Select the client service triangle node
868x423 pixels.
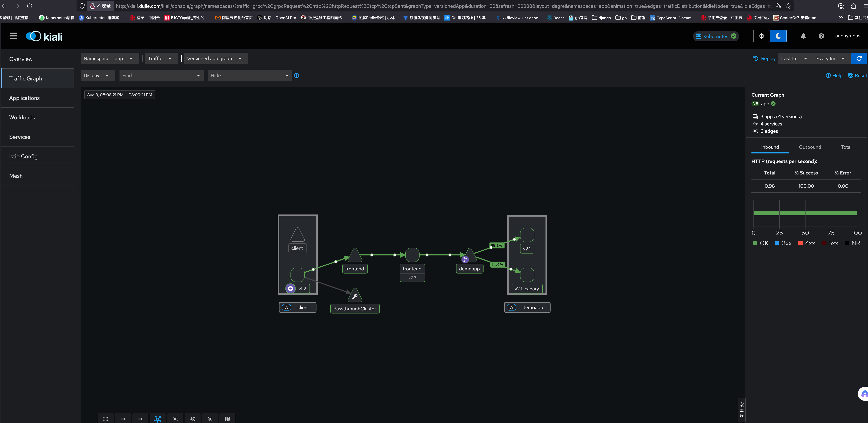[297, 235]
